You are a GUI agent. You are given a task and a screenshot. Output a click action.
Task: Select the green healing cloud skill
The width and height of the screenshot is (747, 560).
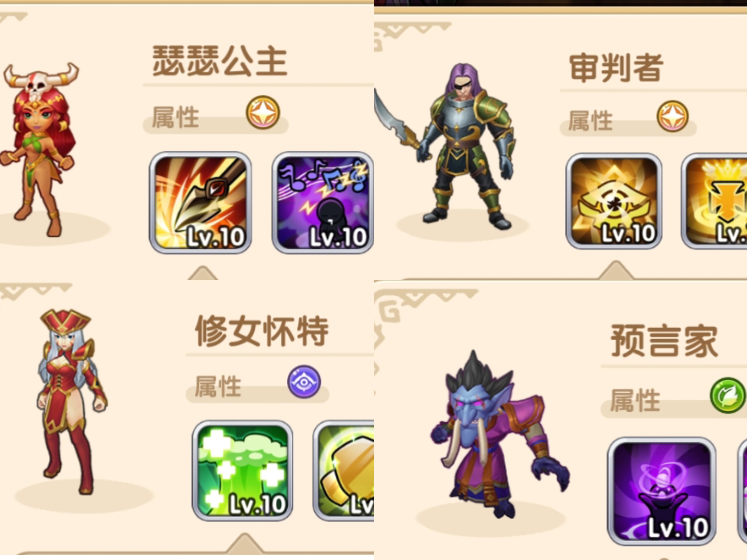(x=243, y=470)
